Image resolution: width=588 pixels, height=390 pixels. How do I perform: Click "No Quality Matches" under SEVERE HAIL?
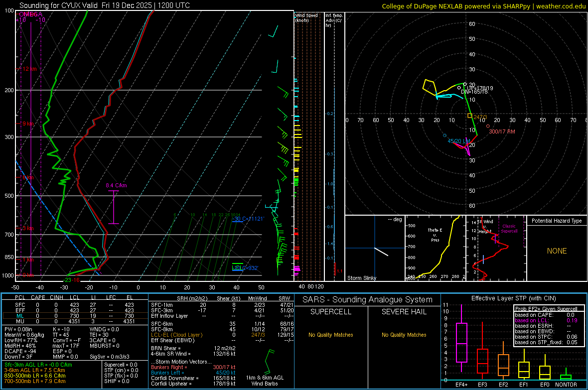pos(404,335)
